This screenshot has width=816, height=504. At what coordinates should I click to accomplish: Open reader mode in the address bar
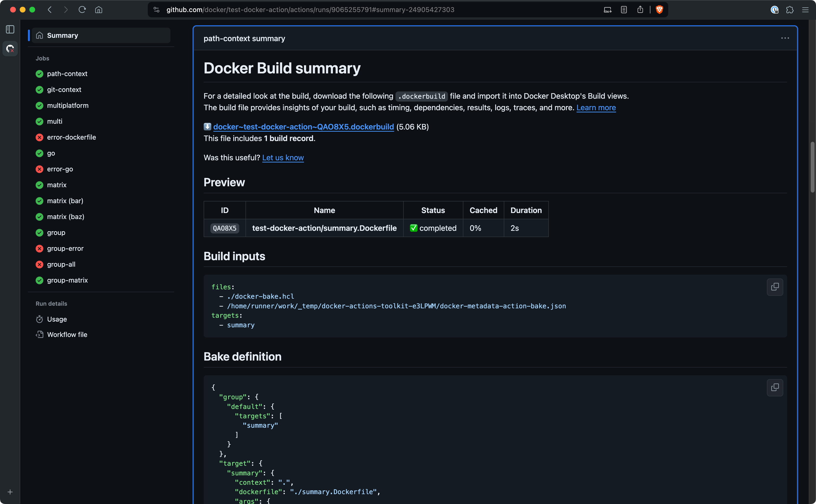point(624,10)
